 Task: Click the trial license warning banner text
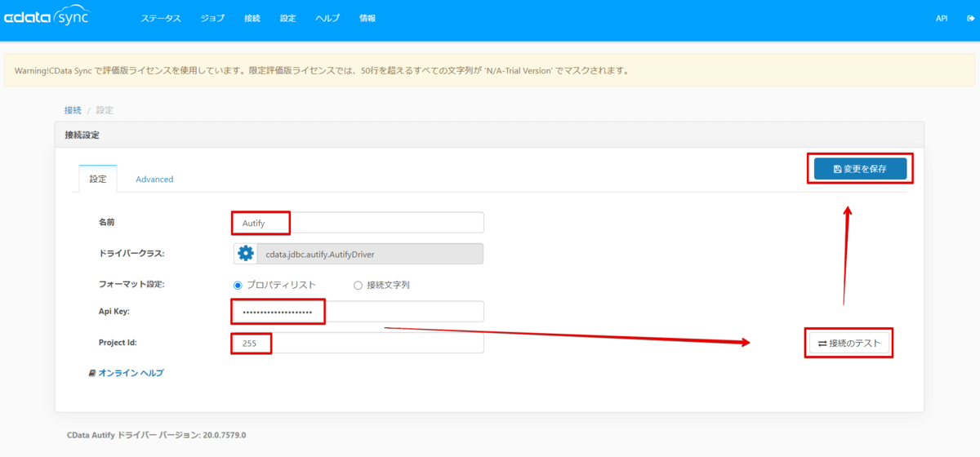coord(321,70)
